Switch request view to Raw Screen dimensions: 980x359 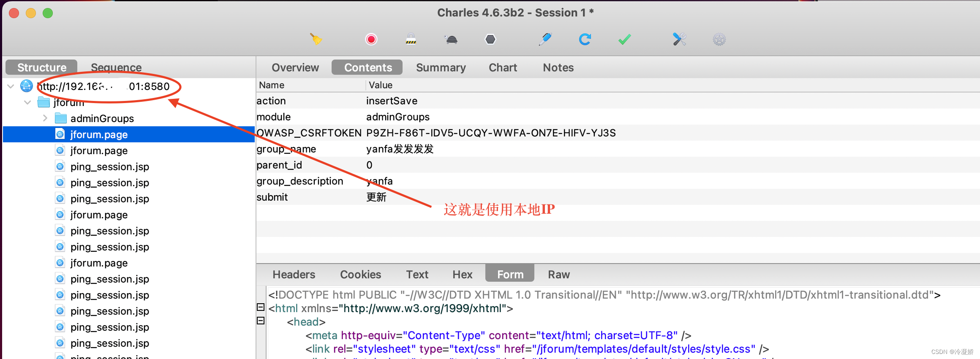[558, 275]
